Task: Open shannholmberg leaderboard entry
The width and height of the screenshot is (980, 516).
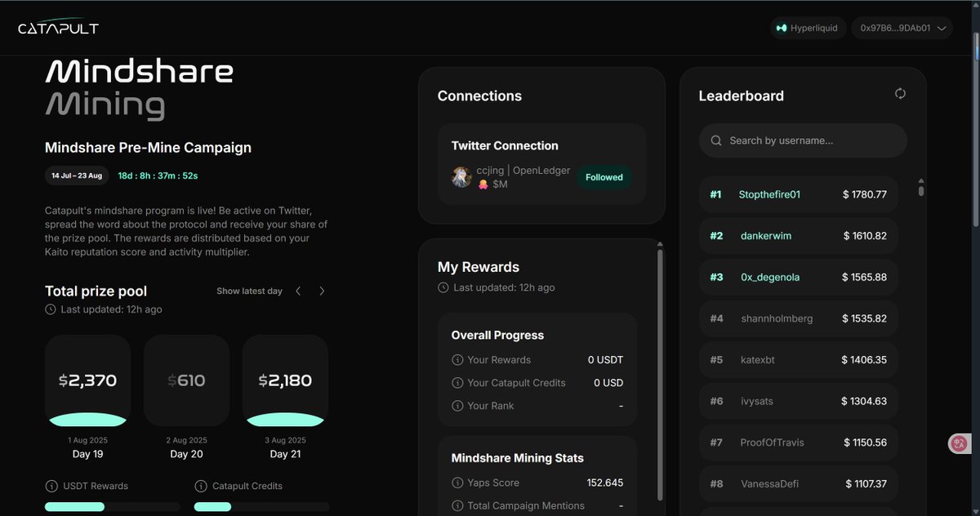Action: (799, 318)
